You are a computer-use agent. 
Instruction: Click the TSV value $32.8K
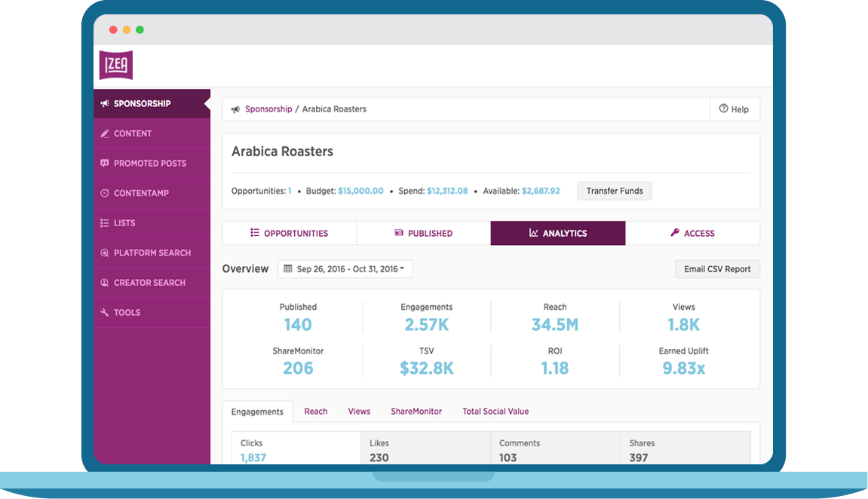coord(426,369)
